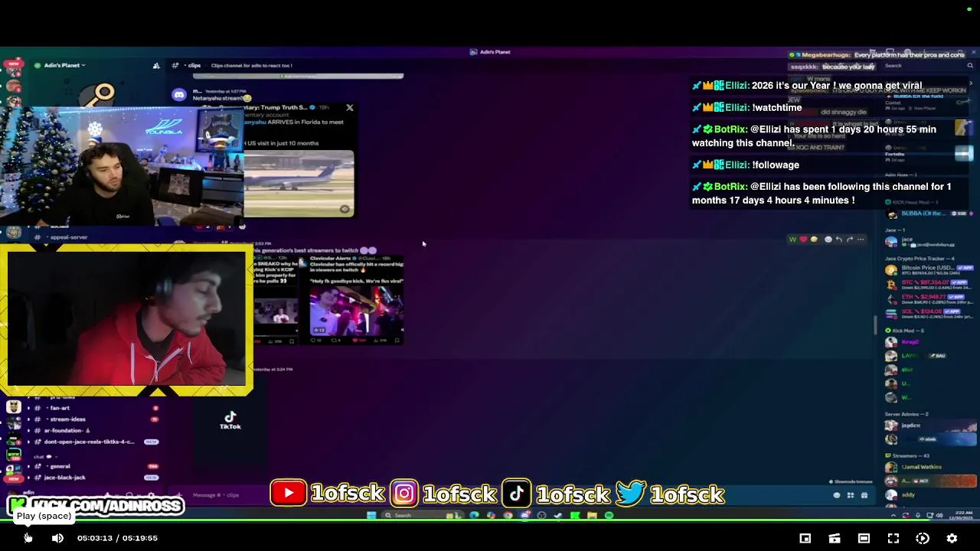Click the heart reaction on message hover bar

coord(803,240)
